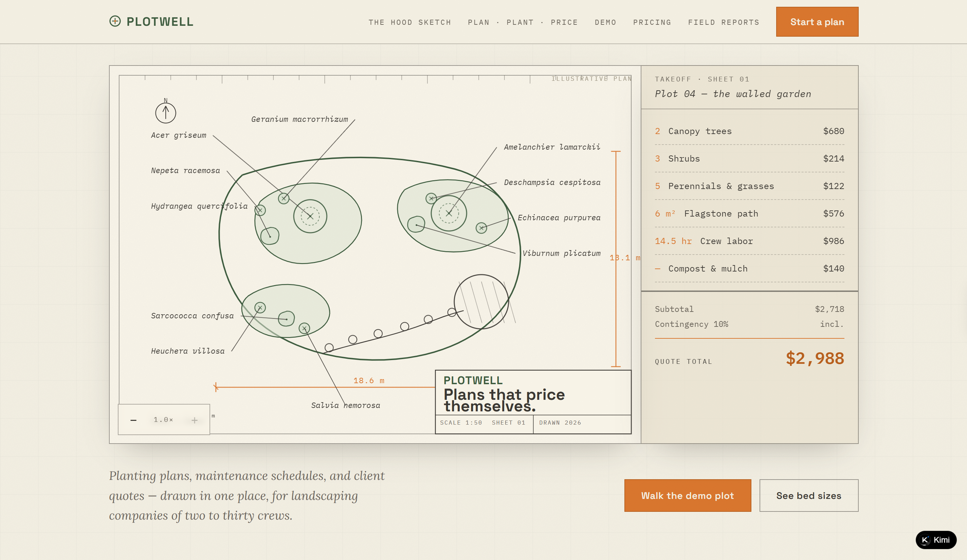The height and width of the screenshot is (560, 967).
Task: Zoom out with the minus button
Action: pyautogui.click(x=133, y=420)
